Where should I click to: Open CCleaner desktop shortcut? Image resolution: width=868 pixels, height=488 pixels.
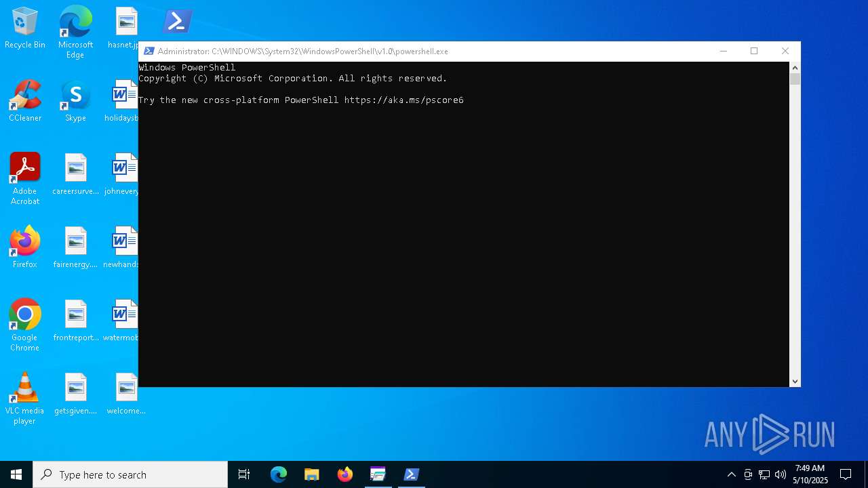coord(25,102)
